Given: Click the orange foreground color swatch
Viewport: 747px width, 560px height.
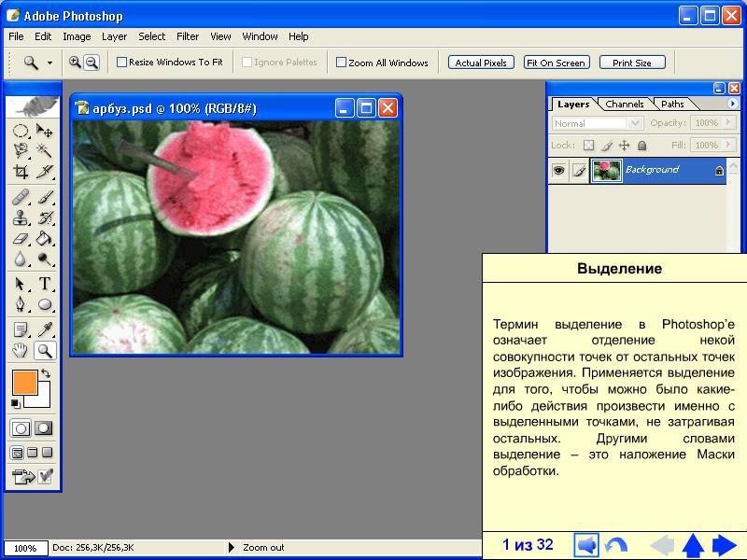Looking at the screenshot, I should [x=23, y=382].
